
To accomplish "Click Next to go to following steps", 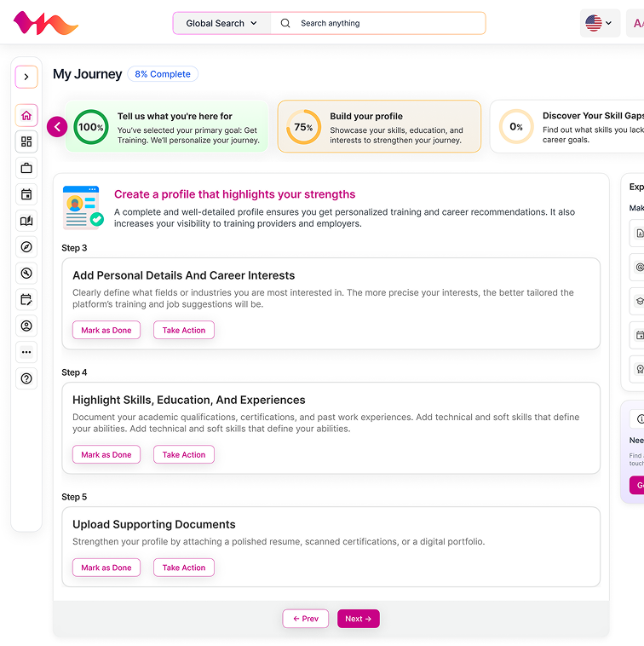I will coord(358,619).
